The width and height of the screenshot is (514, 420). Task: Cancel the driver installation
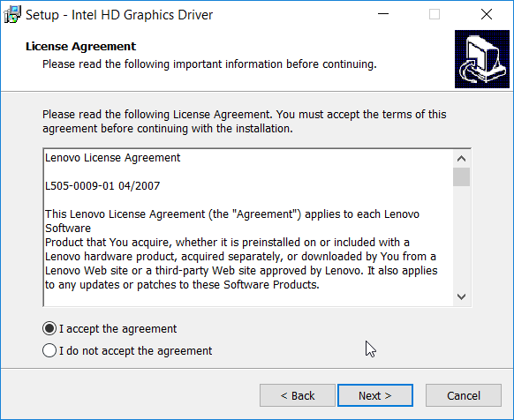(463, 395)
